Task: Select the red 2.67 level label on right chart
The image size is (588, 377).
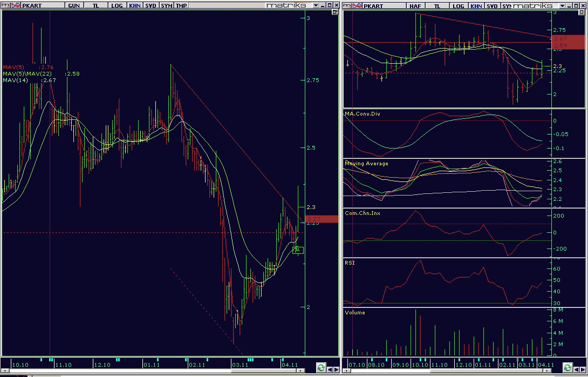Action: (568, 39)
